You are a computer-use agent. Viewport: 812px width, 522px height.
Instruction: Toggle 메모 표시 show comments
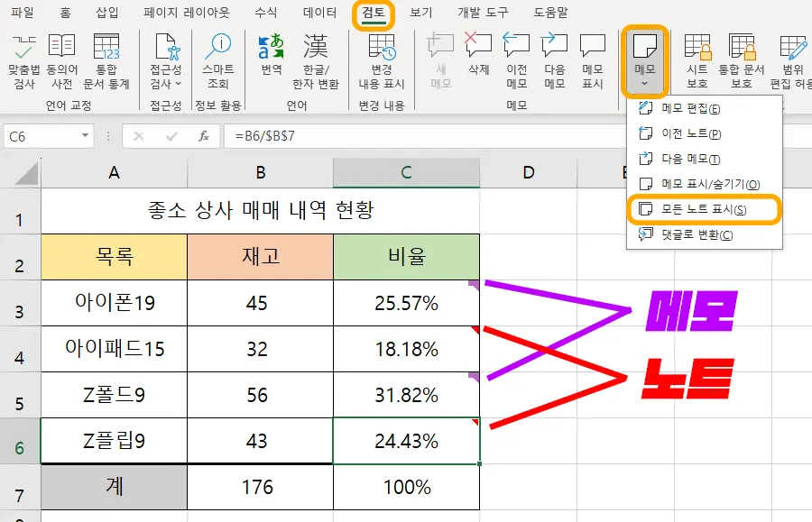coord(591,54)
